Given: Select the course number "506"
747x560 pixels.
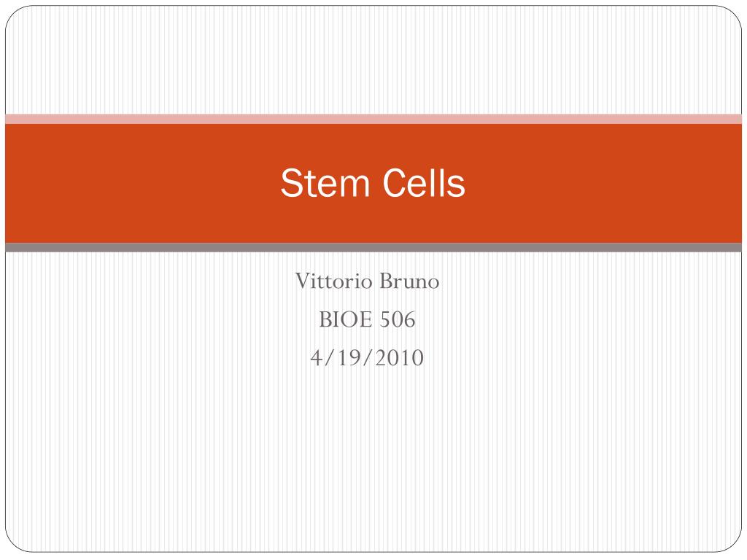Looking at the screenshot, I should 398,319.
